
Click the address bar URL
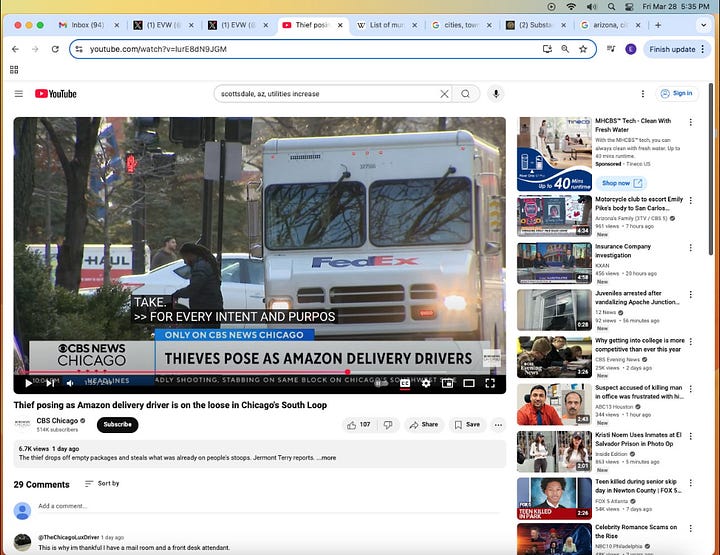(158, 49)
